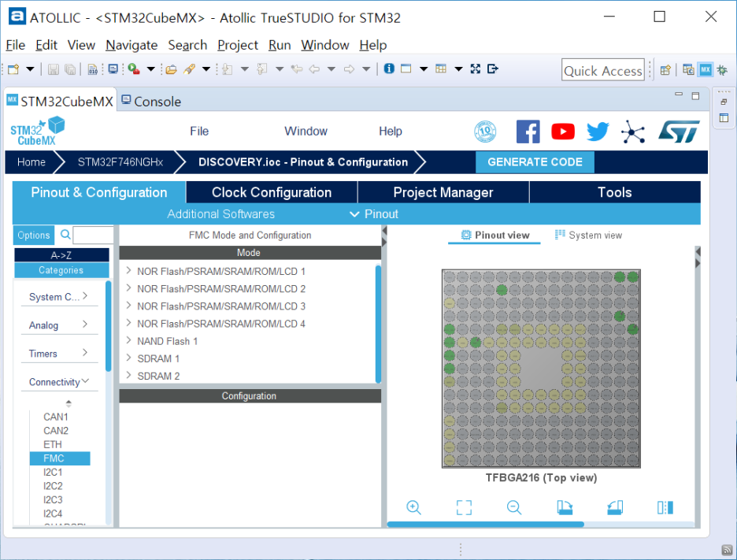The height and width of the screenshot is (560, 737).
Task: Rotate the chip clockwise
Action: pyautogui.click(x=565, y=507)
